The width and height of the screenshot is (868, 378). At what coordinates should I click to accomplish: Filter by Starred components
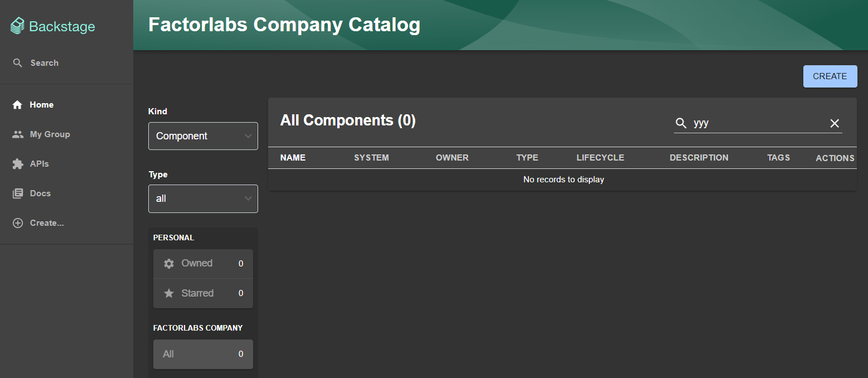[x=203, y=293]
